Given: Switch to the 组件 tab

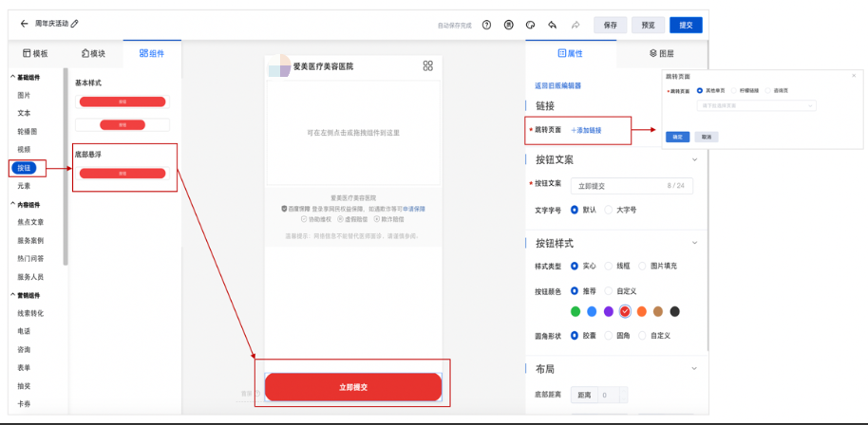Looking at the screenshot, I should (152, 54).
